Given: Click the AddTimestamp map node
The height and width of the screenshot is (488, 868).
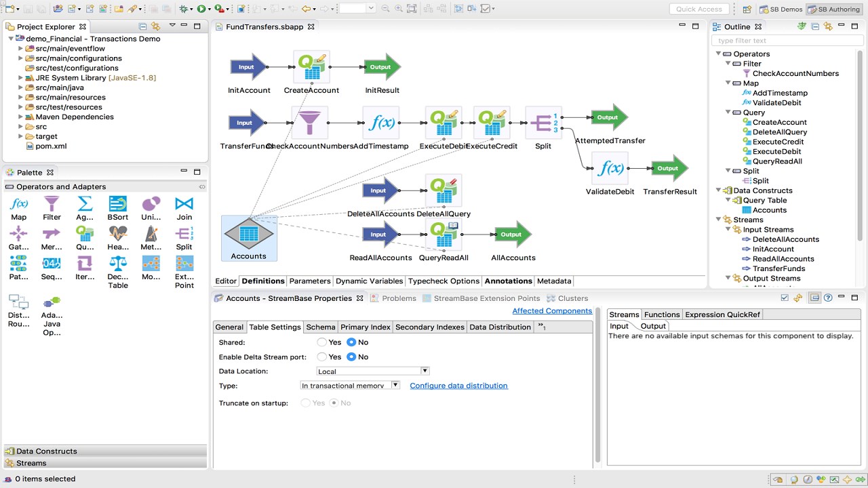Looking at the screenshot, I should click(381, 123).
